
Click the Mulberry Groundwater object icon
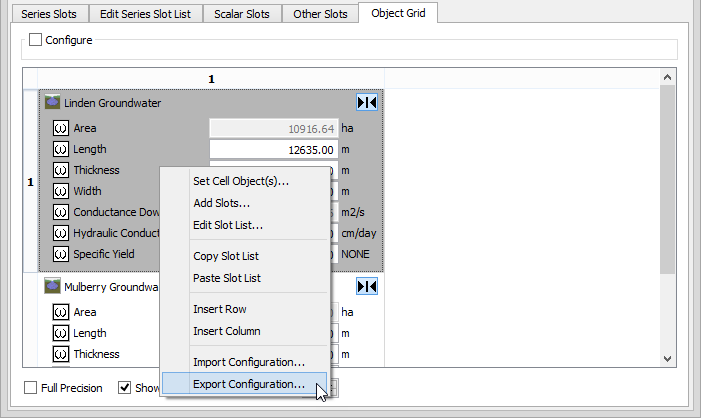[52, 287]
